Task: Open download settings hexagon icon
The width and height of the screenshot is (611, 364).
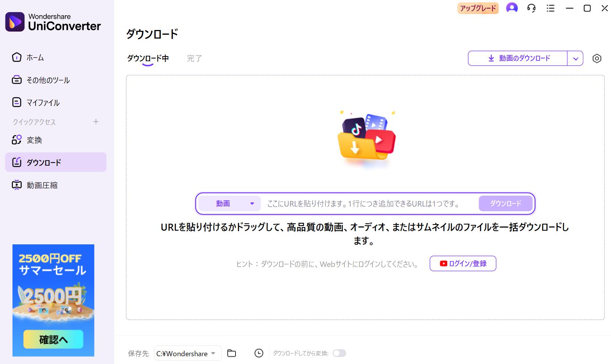Action: [x=597, y=58]
